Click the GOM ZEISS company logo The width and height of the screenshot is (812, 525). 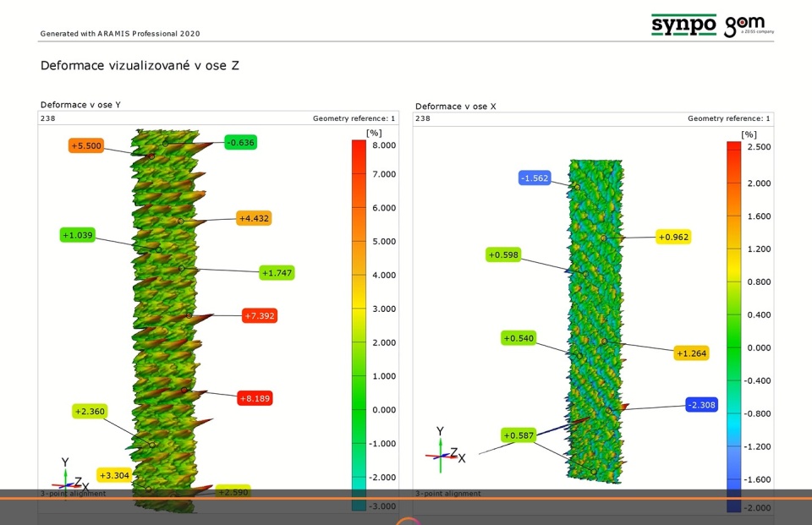pos(749,26)
